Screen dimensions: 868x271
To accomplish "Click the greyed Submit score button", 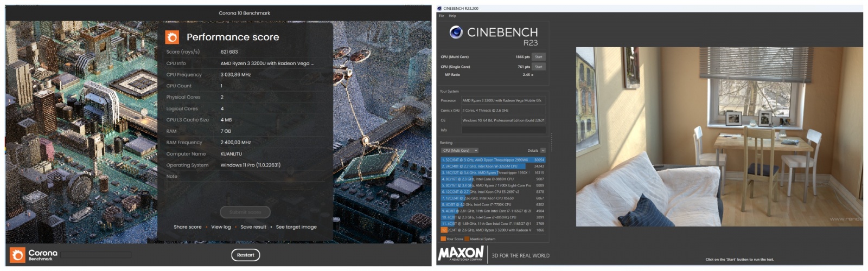I will 245,212.
